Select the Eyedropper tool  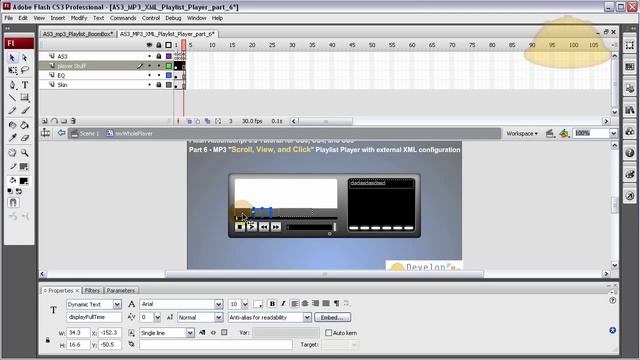[x=12, y=138]
